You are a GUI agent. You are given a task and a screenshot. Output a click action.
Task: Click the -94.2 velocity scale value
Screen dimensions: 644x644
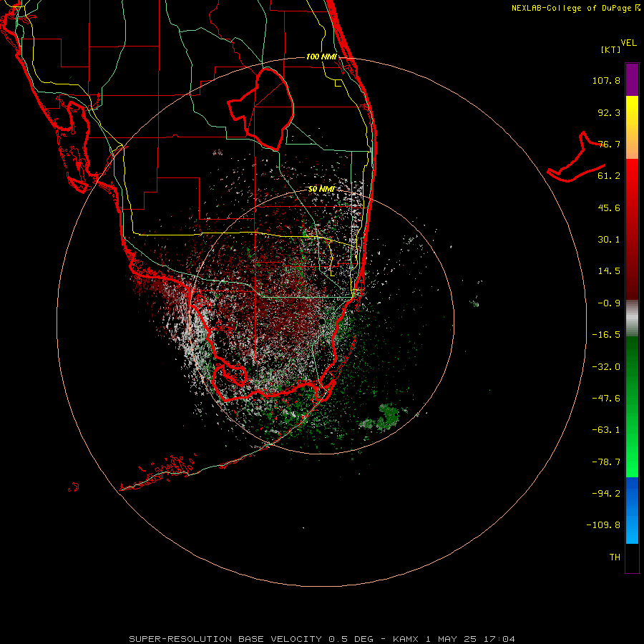click(x=606, y=493)
